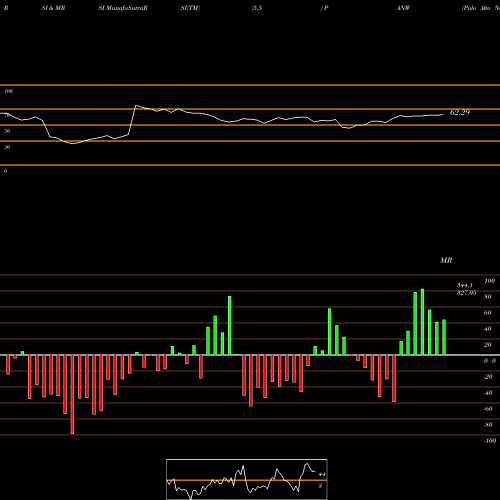Click the 'SI MunafaSutraR' header text
This screenshot has width=500, height=500.
tap(123, 8)
